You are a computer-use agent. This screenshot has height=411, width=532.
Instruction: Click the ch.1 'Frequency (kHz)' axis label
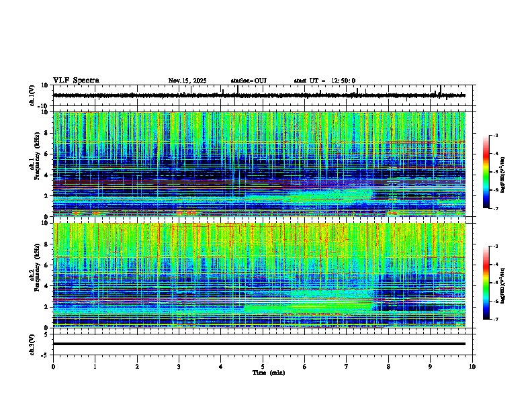point(38,156)
